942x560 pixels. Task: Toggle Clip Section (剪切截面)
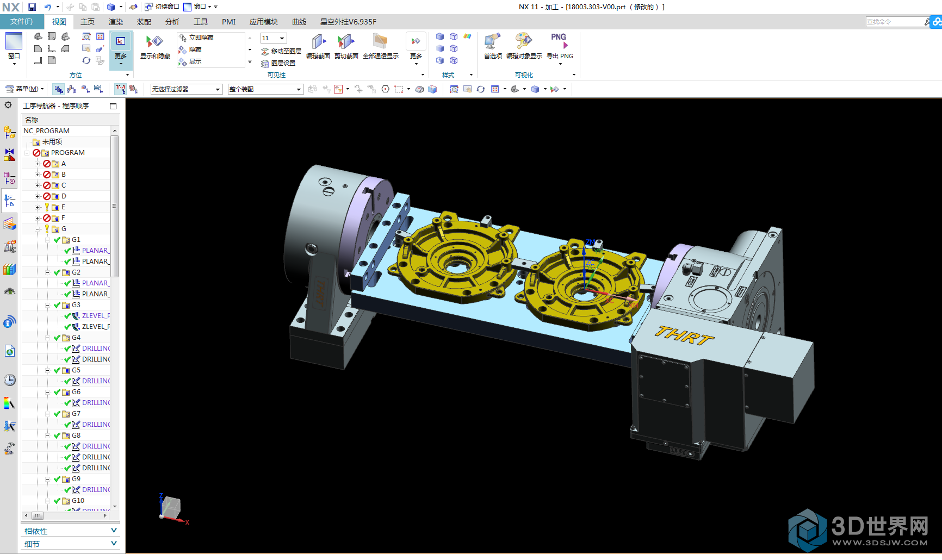(x=346, y=47)
